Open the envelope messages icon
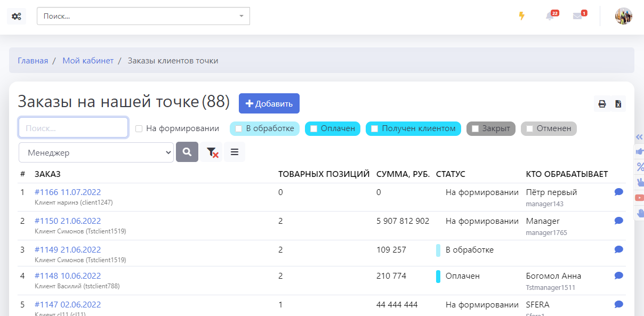The height and width of the screenshot is (316, 644). click(x=577, y=16)
